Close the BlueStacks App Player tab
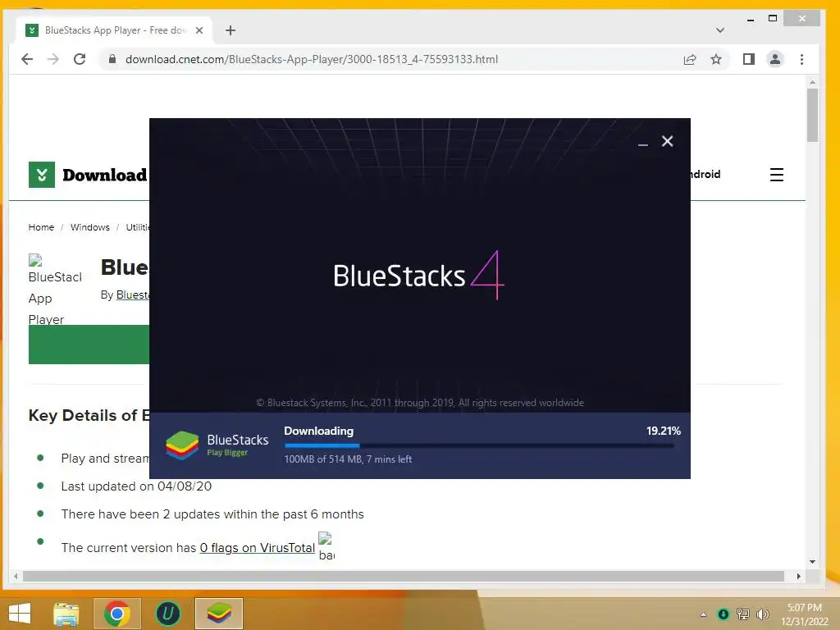Screen dimensions: 840x630 (x=199, y=30)
